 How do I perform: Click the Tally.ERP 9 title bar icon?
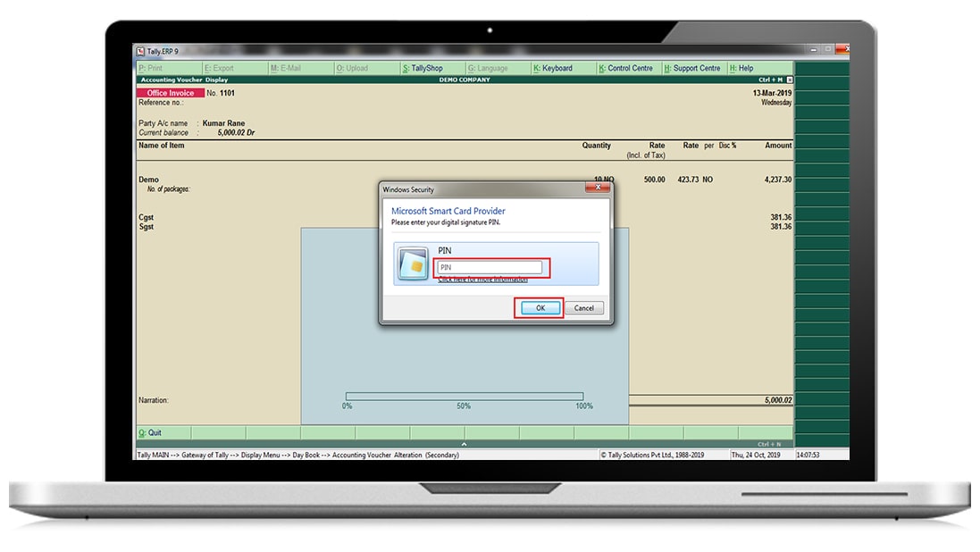pos(140,51)
